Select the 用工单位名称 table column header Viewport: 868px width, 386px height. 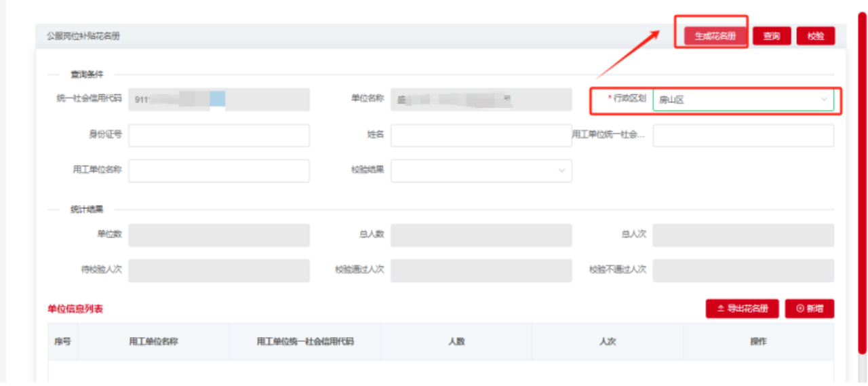tap(153, 341)
